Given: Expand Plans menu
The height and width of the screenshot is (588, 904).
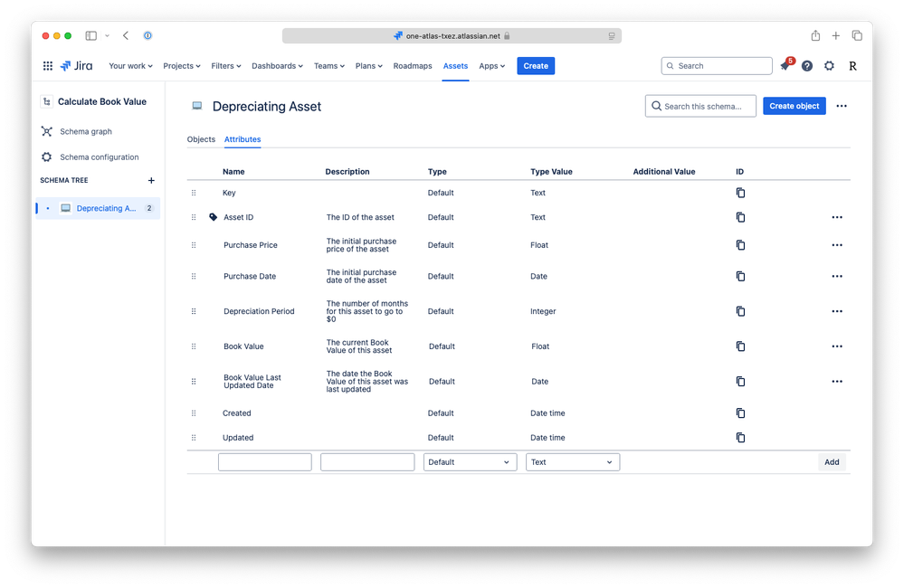Looking at the screenshot, I should 369,66.
